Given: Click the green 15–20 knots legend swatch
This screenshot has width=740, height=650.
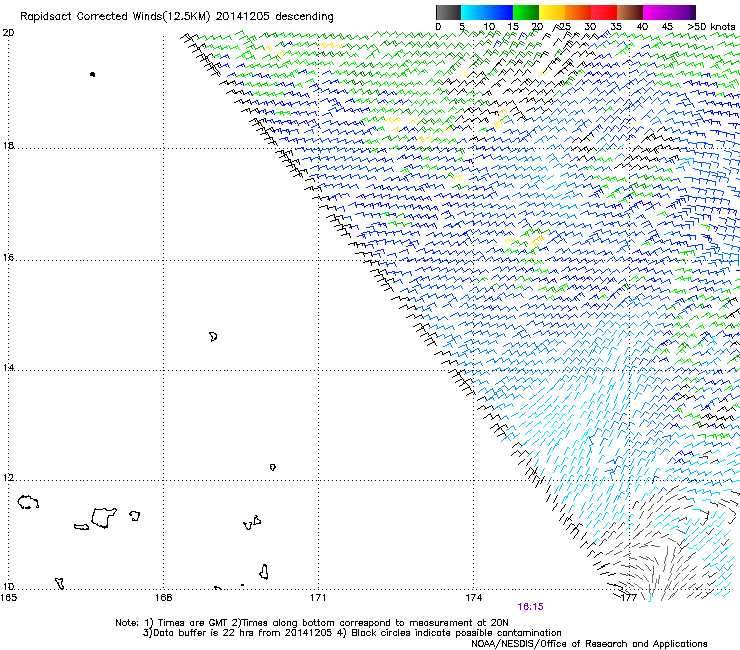Looking at the screenshot, I should pos(526,12).
